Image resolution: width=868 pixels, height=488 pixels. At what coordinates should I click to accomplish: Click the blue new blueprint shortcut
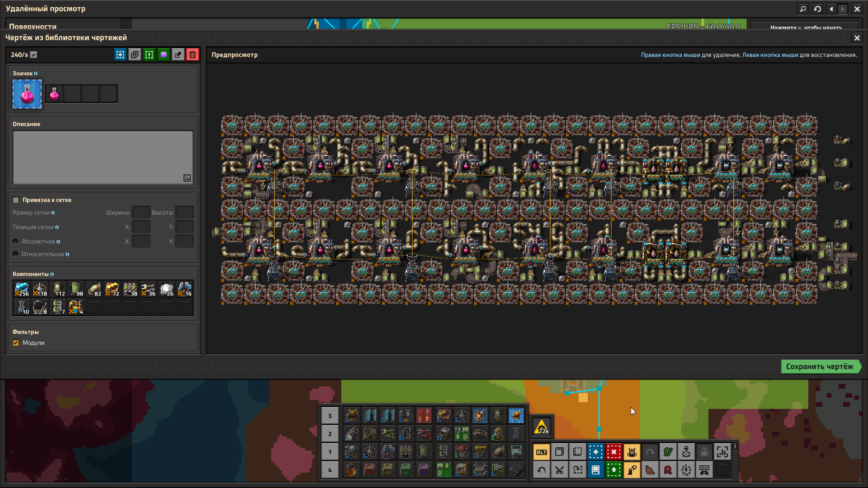pos(595,452)
